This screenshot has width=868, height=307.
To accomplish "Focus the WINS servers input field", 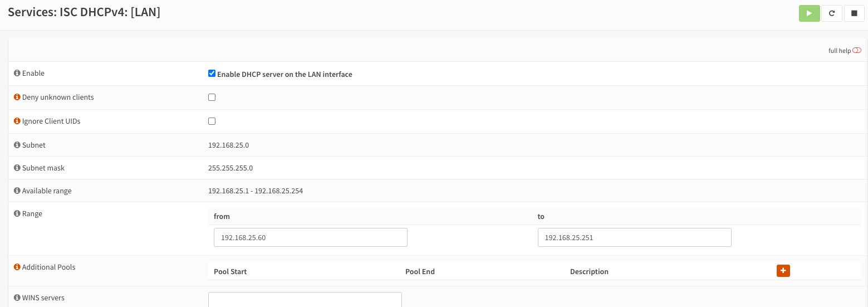I will tap(305, 300).
